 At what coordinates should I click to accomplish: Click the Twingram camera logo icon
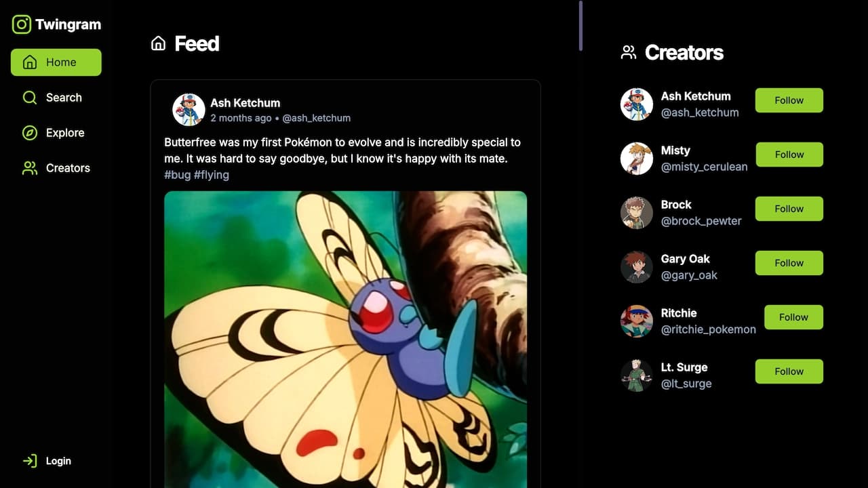(22, 24)
